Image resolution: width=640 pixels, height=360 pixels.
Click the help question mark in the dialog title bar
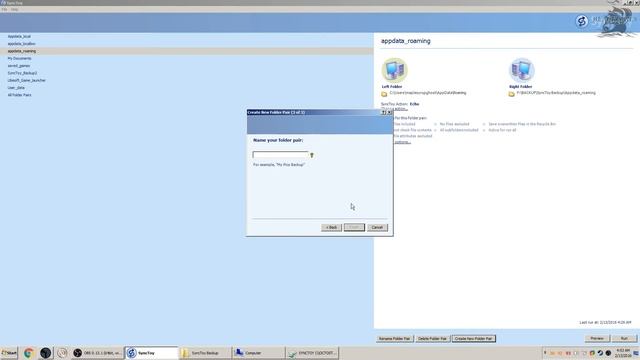coord(383,112)
